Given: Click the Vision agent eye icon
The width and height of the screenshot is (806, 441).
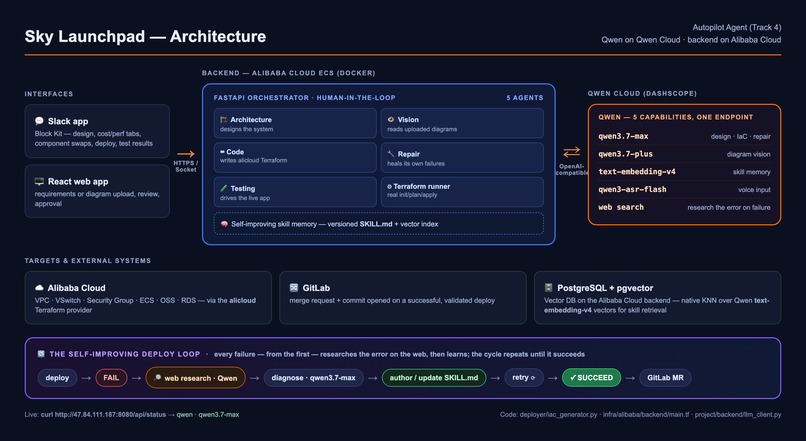Looking at the screenshot, I should pos(391,119).
